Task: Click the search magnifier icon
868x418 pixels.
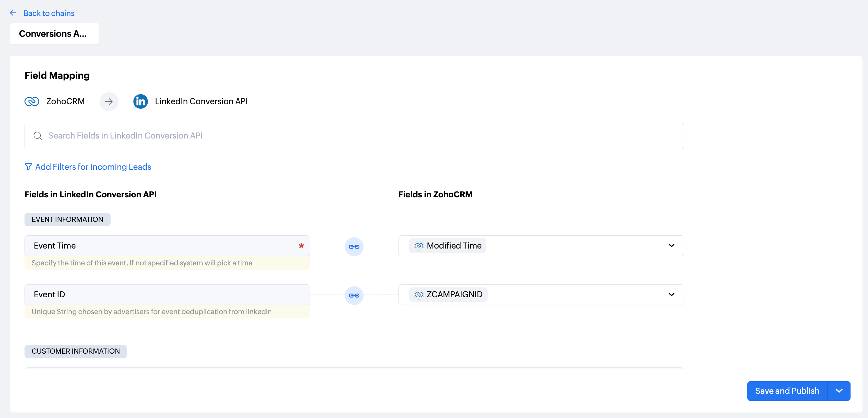Action: tap(38, 136)
